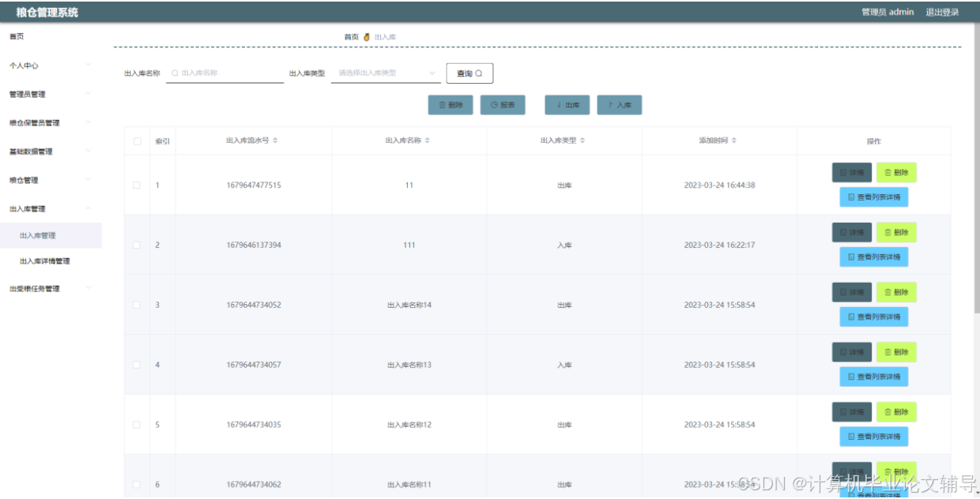
Task: Click sort arrows on 添加时间 column
Action: [734, 141]
